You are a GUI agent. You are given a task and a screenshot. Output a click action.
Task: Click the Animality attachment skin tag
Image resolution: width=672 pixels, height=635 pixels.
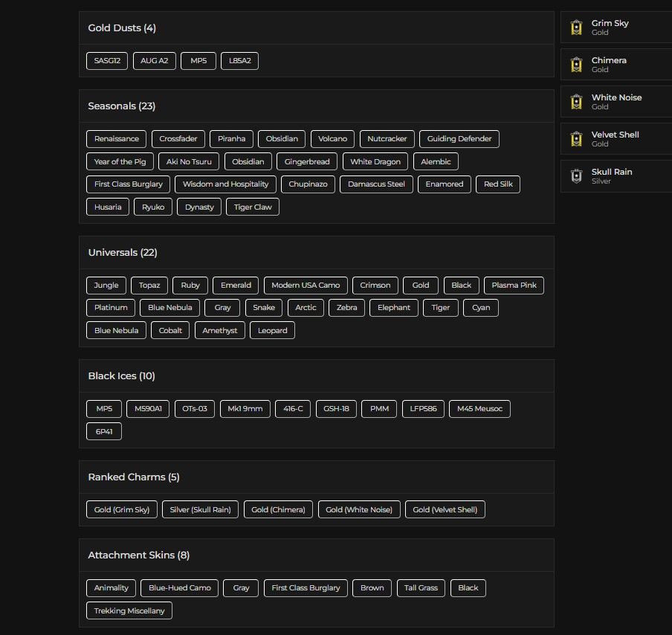[x=111, y=588]
